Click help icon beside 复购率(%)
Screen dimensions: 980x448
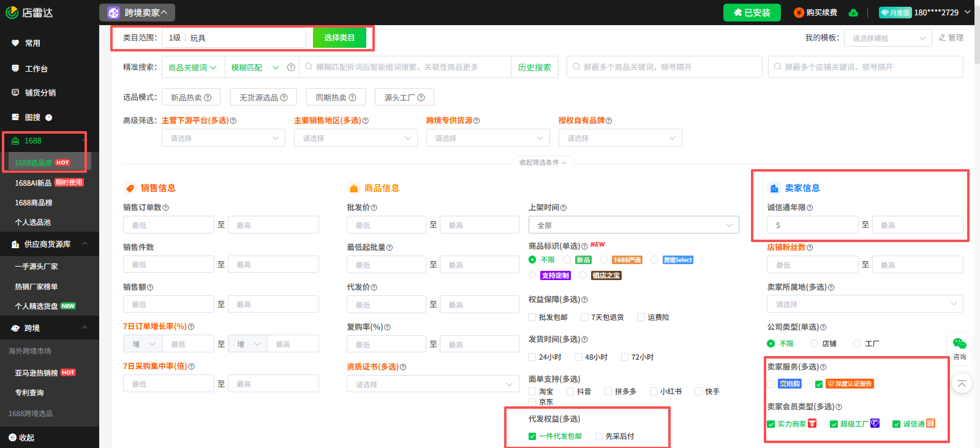coord(387,327)
